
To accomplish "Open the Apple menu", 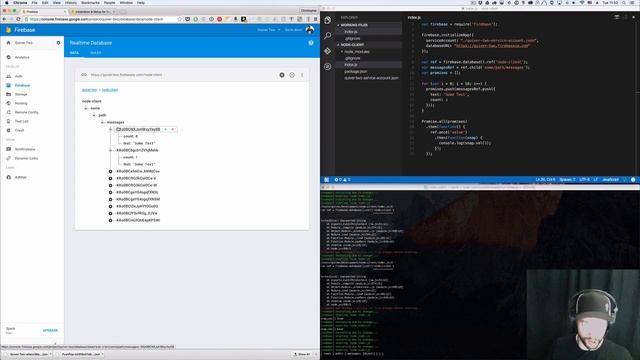I will 6,2.
